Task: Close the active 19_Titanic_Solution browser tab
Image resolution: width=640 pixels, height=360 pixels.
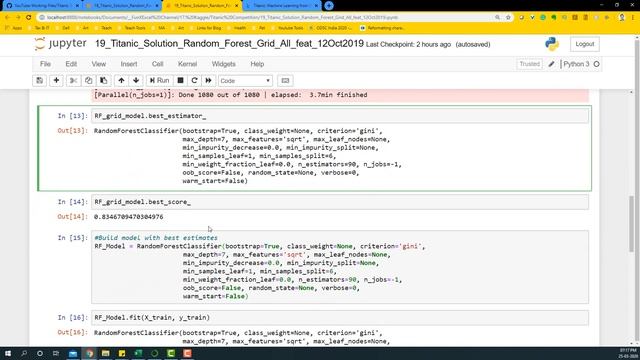Action: click(x=236, y=6)
